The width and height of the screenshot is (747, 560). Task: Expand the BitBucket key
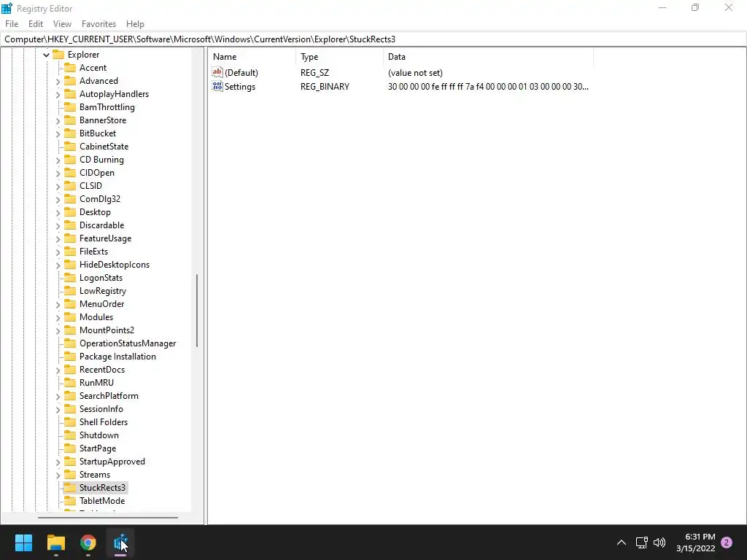(x=58, y=134)
